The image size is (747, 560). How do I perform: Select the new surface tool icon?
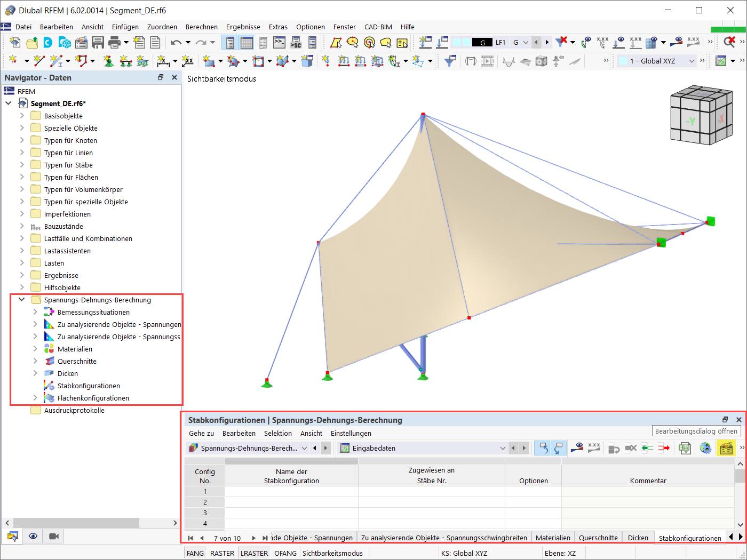[209, 61]
